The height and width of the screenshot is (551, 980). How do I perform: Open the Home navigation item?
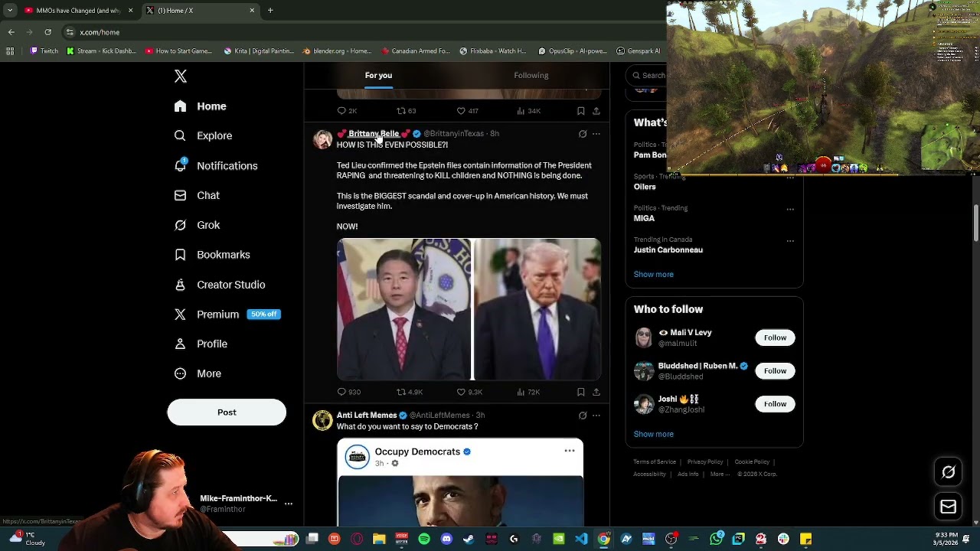201,106
